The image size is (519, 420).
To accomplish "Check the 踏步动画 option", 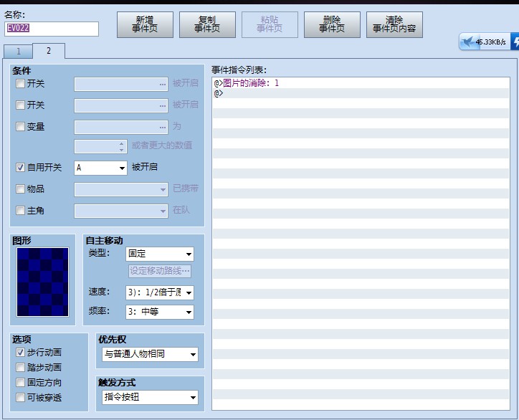I will pos(20,367).
